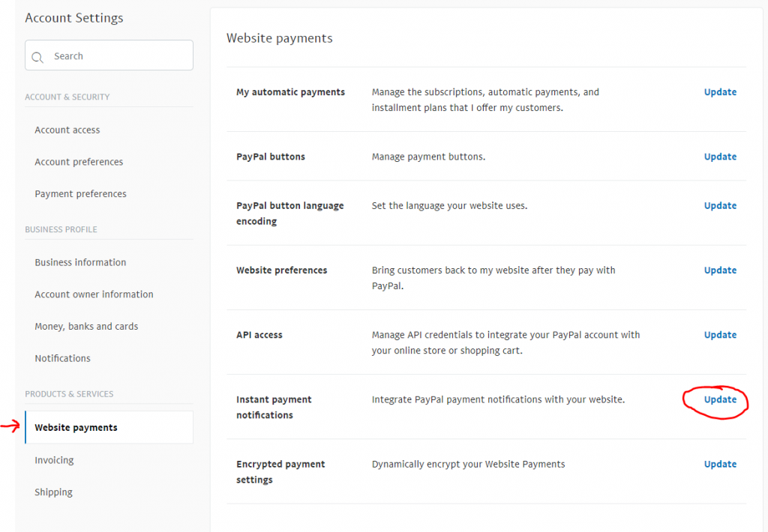Image resolution: width=768 pixels, height=532 pixels.
Task: Open Account access settings
Action: pyautogui.click(x=67, y=130)
